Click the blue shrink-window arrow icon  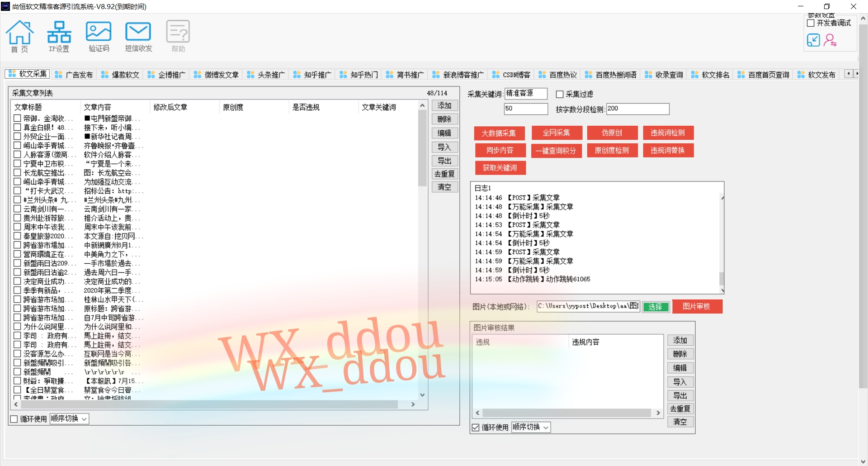(813, 40)
